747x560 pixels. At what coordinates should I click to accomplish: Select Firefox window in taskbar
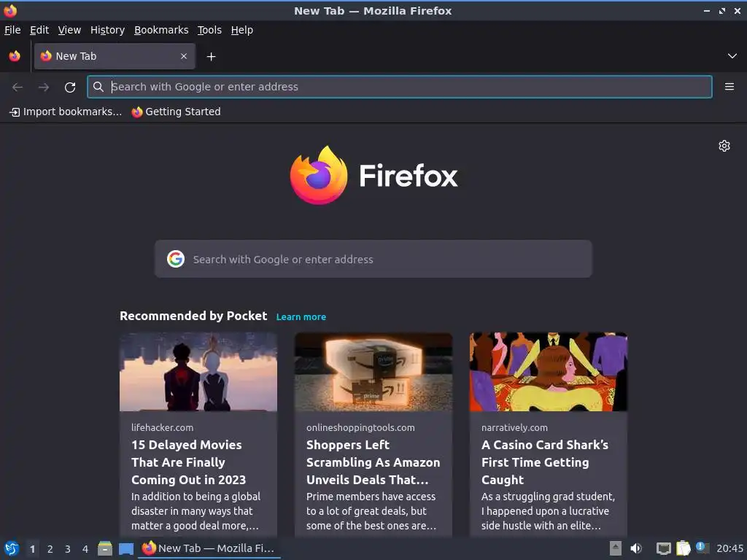209,548
